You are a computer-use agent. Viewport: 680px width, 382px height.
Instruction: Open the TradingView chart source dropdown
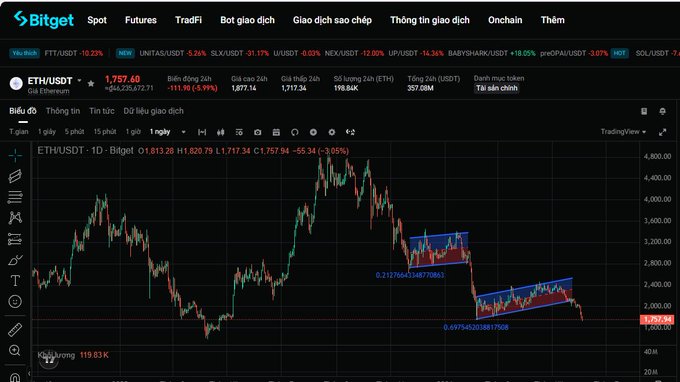[623, 132]
